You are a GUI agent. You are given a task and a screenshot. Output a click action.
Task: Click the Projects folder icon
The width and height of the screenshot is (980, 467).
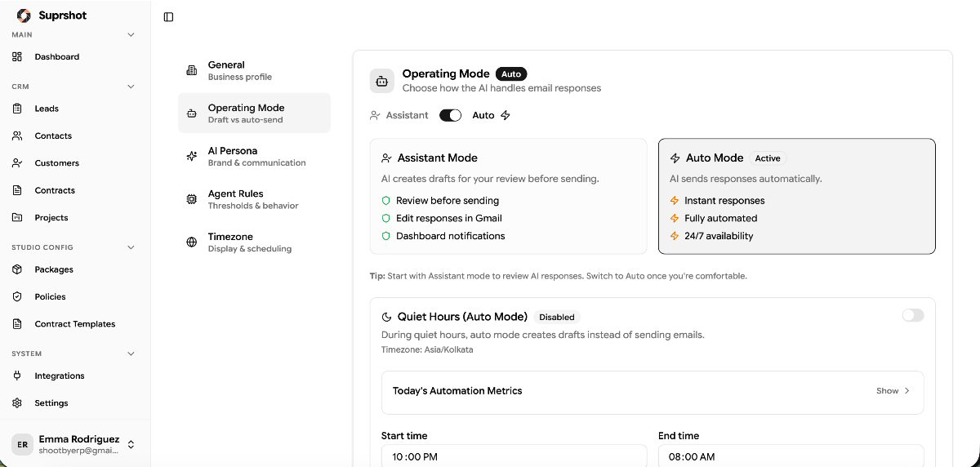point(17,218)
